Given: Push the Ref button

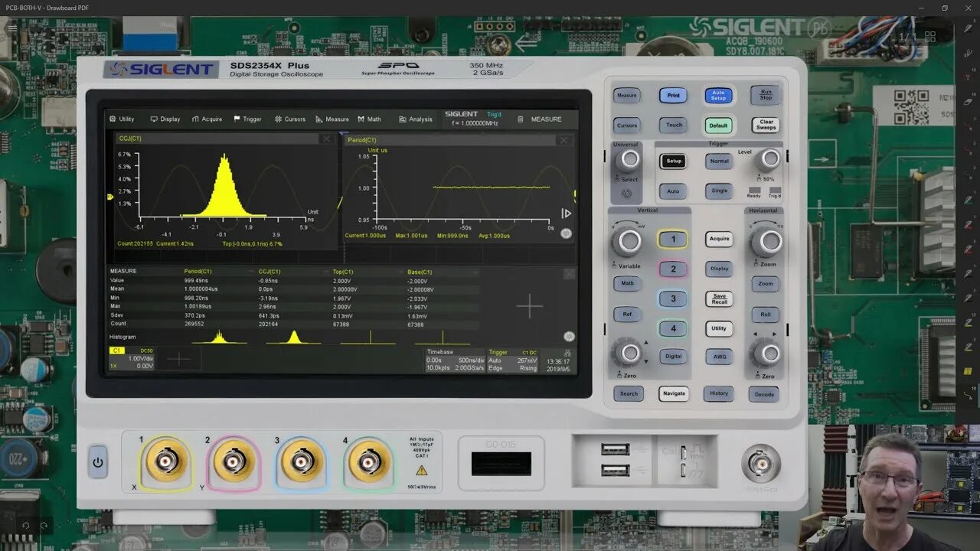Looking at the screenshot, I should click(x=627, y=314).
